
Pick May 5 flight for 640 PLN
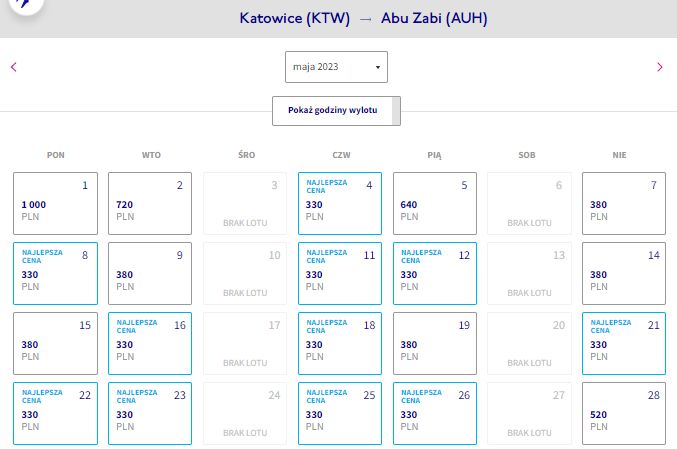[x=435, y=203]
